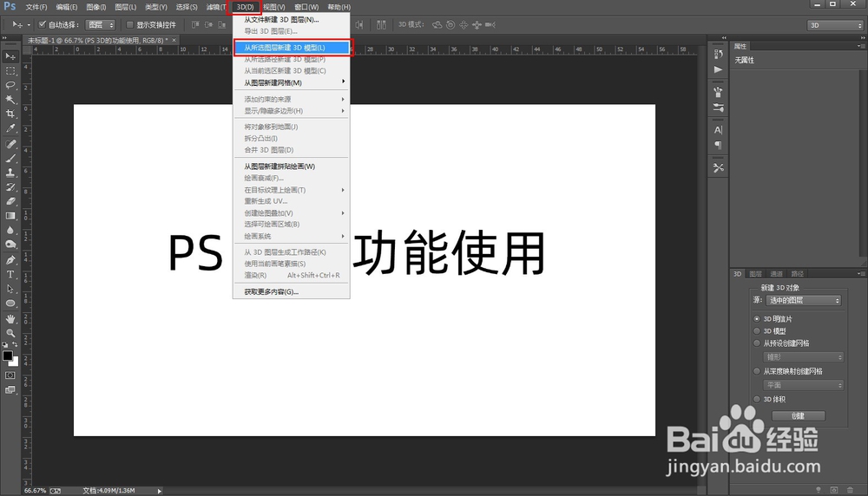Select the History Brush tool
This screenshot has width=868, height=496.
(10, 187)
